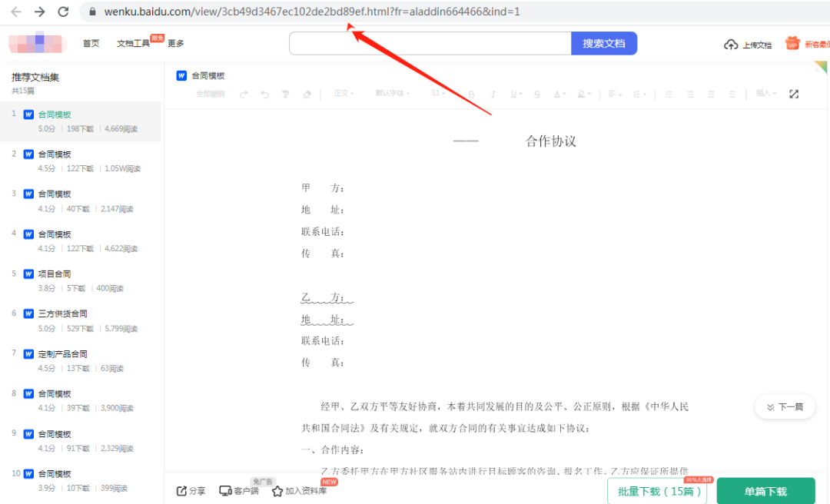
Task: Click the italic formatting icon
Action: 493,94
